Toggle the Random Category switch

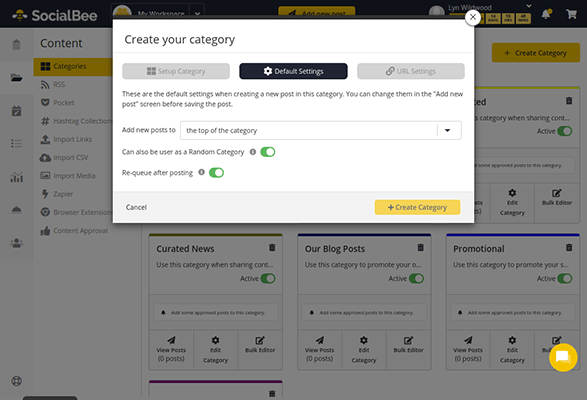(x=268, y=152)
